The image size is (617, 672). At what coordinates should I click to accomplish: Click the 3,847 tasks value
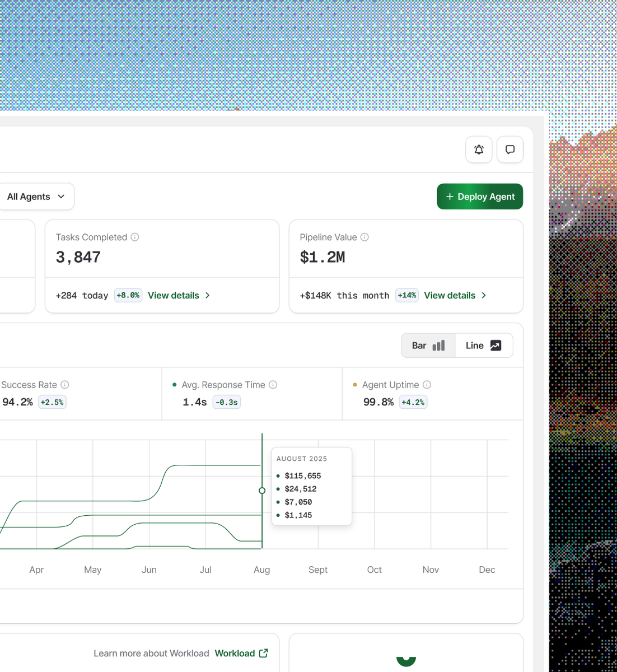coord(78,257)
